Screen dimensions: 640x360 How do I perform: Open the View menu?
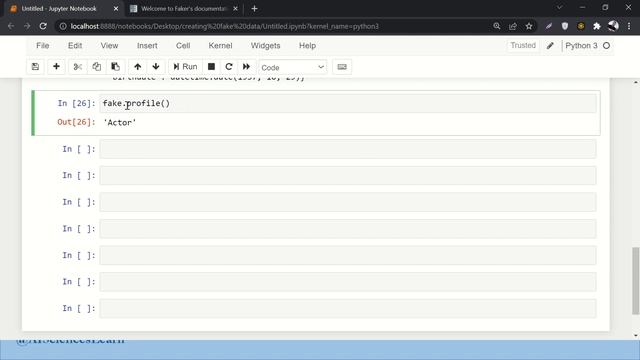coord(109,46)
